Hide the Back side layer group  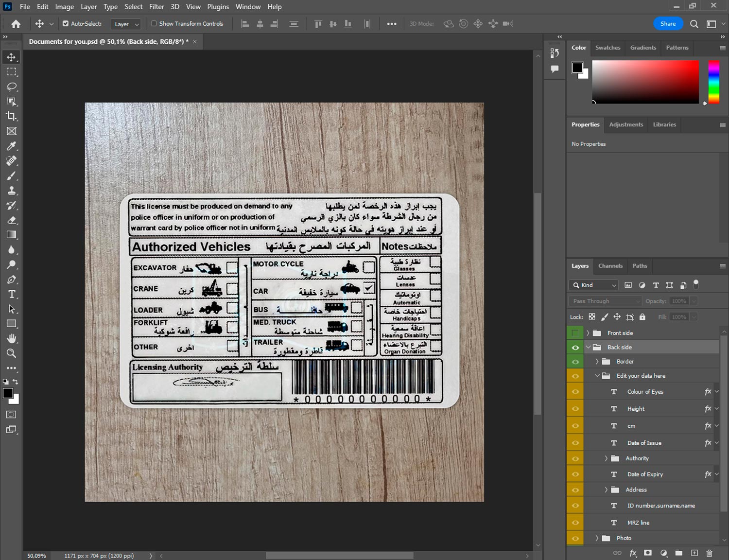[575, 348]
